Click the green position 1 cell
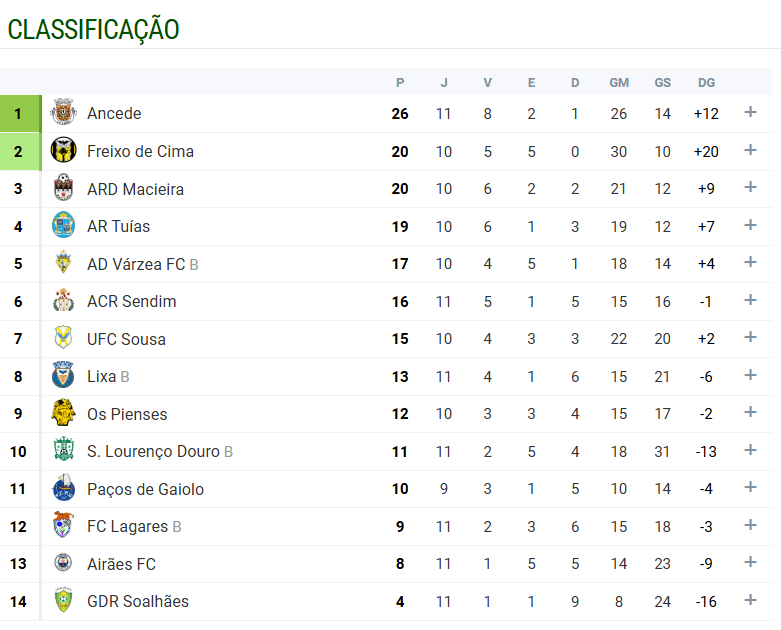 (19, 113)
